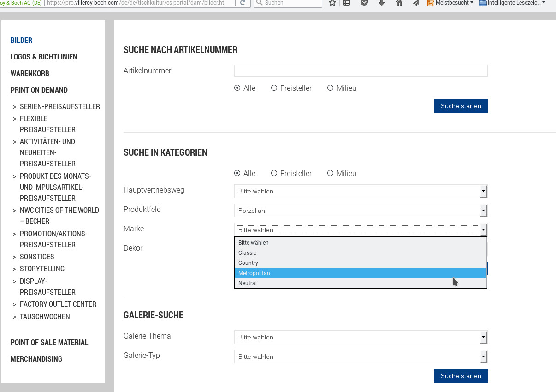This screenshot has height=392, width=556.
Task: Choose Country in the Marke list
Action: coord(361,263)
